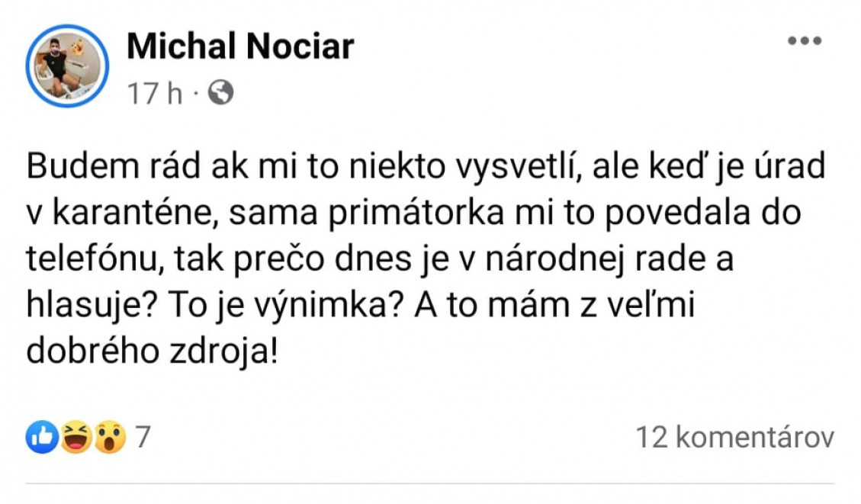Viewport: 861px width, 504px height.
Task: Click the word 'vysvetlí' in the first line
Action: (519, 166)
